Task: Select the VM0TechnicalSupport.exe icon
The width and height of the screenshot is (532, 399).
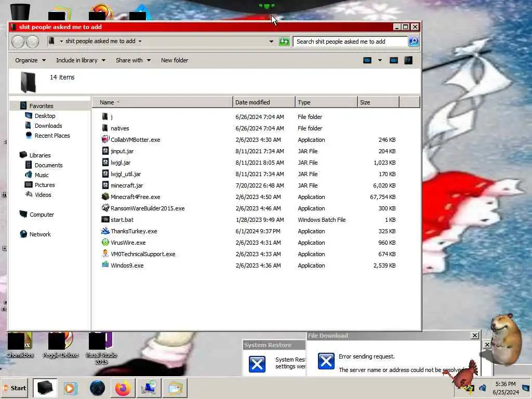Action: (x=105, y=254)
